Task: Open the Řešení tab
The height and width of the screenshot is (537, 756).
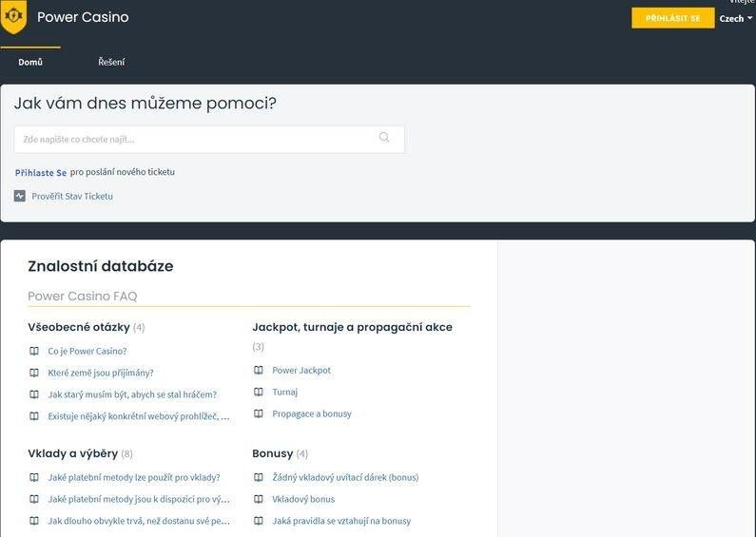Action: pyautogui.click(x=111, y=62)
